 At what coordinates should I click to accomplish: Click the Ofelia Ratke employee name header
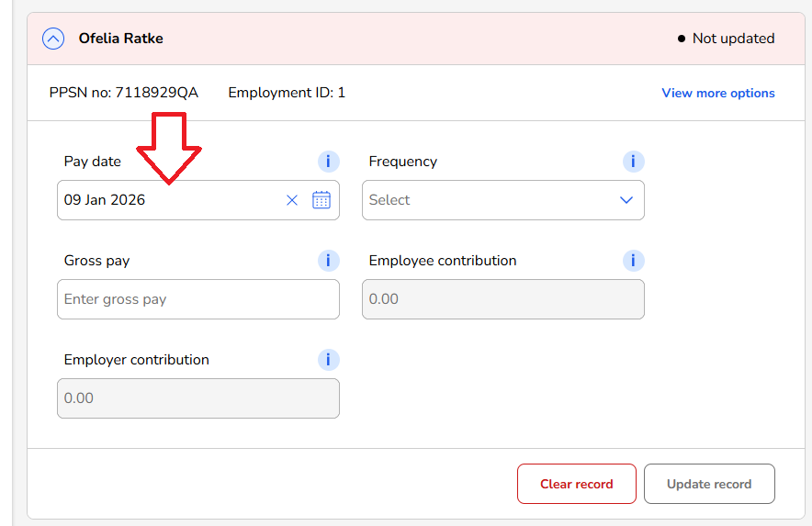coord(120,39)
